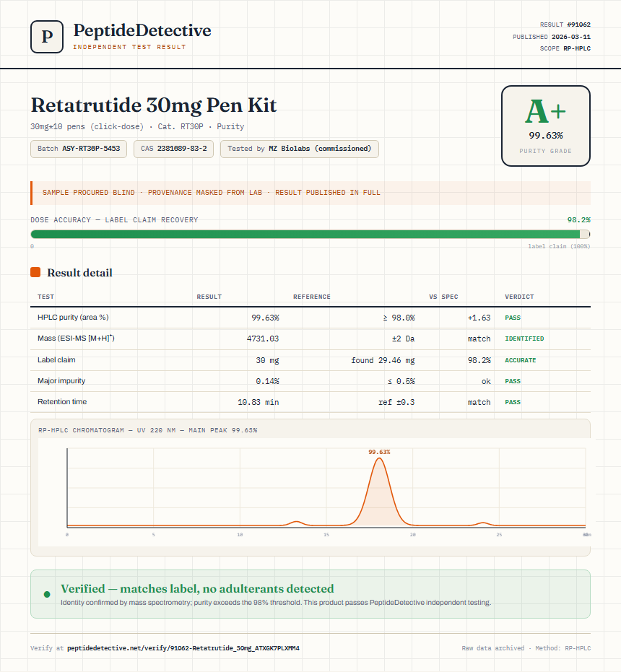Viewport: 621px width, 672px height.
Task: Click the PeptideDetective P logo icon
Action: tap(47, 37)
